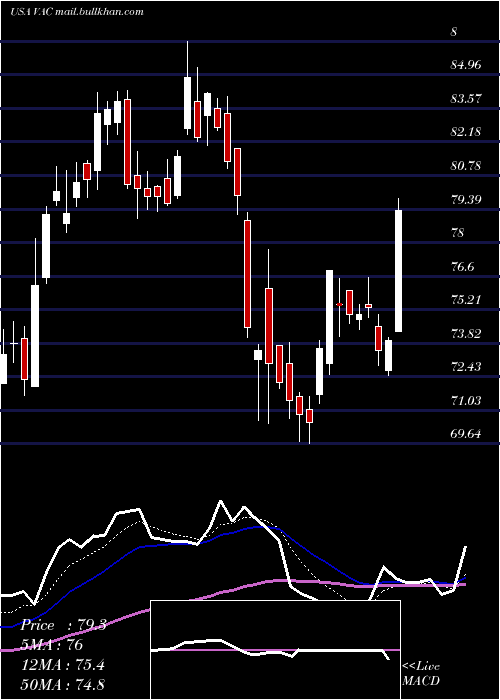Click the '5MA : 76' readout
The width and height of the screenshot is (500, 700).
[x=52, y=645]
